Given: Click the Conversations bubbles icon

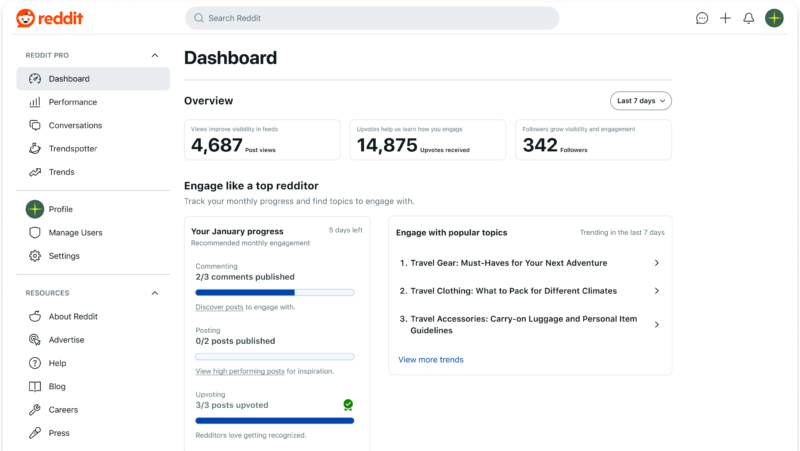Looking at the screenshot, I should 35,125.
